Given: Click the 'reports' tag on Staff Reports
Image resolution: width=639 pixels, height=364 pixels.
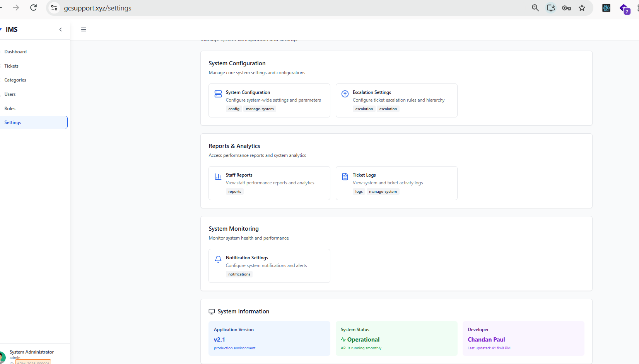Looking at the screenshot, I should coord(235,192).
